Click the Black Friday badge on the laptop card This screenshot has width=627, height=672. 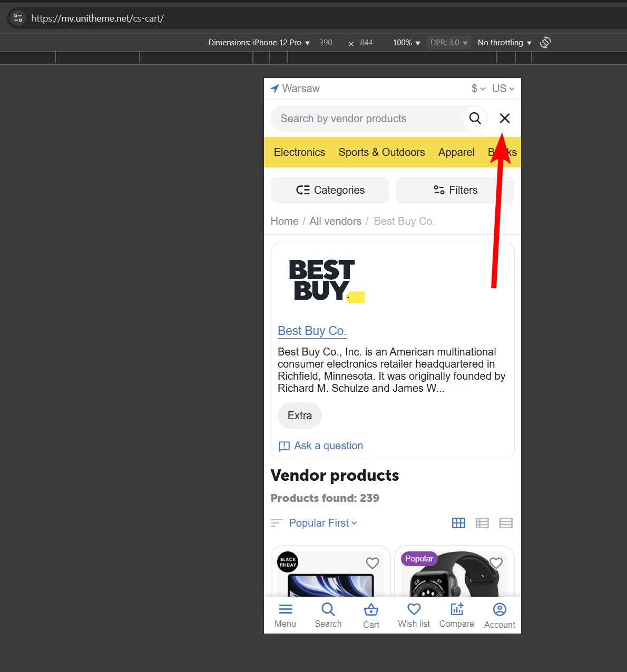pos(288,562)
